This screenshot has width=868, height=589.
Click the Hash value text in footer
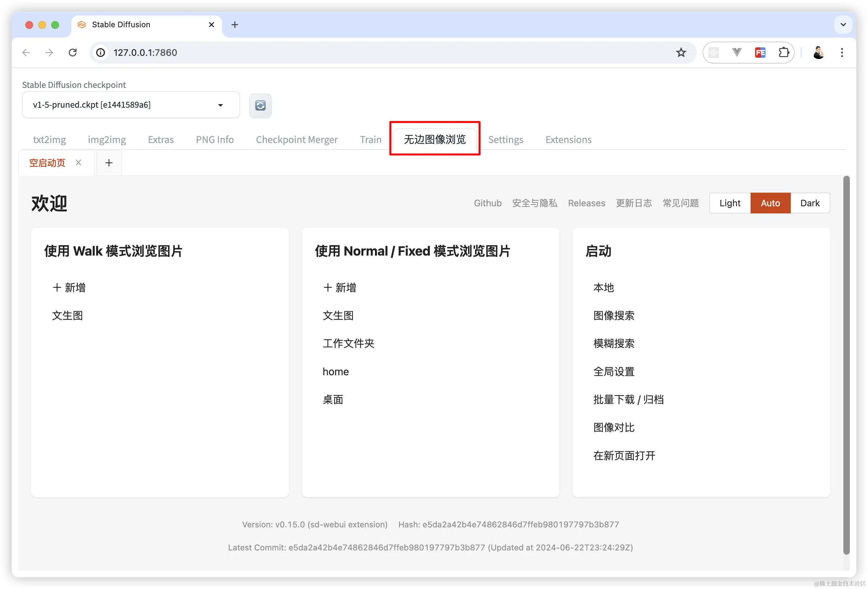(x=508, y=524)
